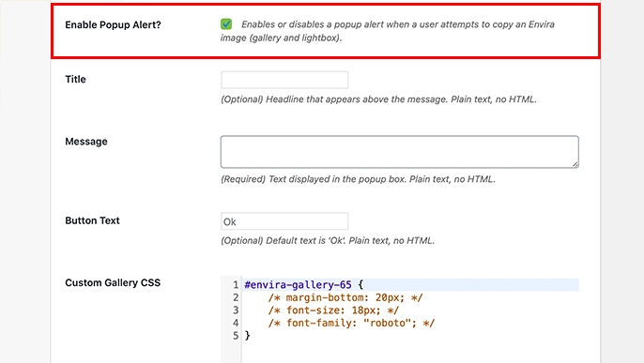644x363 pixels.
Task: Uncheck the Enable Popup Alert checkbox
Action: point(226,24)
